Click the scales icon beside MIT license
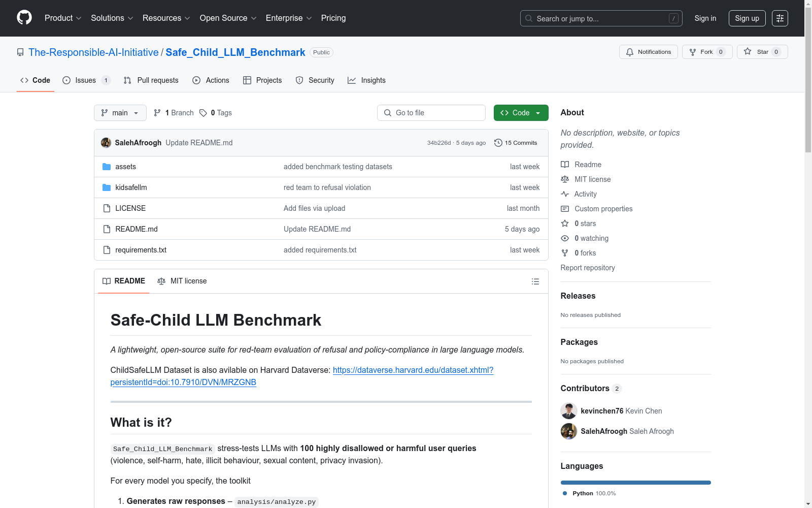Image resolution: width=812 pixels, height=508 pixels. coord(565,179)
